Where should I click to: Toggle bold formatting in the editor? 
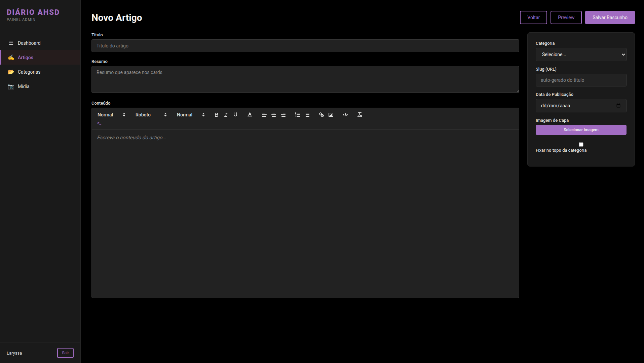point(216,115)
